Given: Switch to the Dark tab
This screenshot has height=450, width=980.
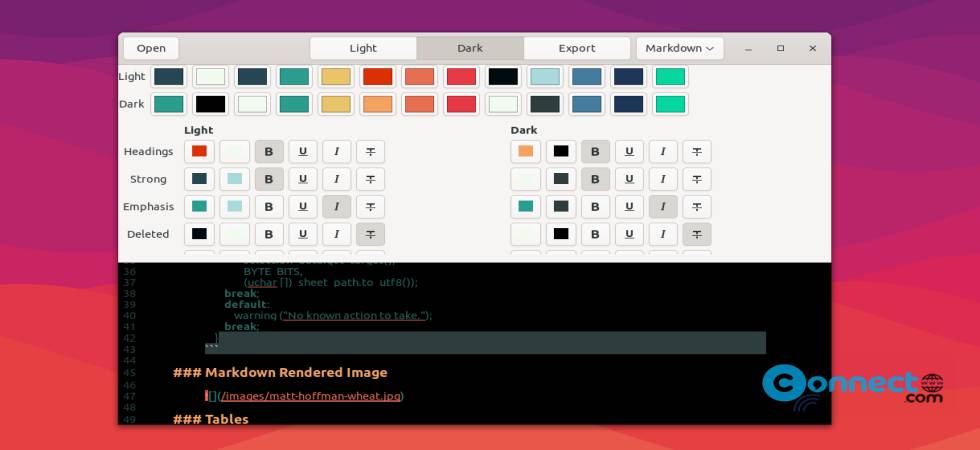Looking at the screenshot, I should tap(470, 48).
